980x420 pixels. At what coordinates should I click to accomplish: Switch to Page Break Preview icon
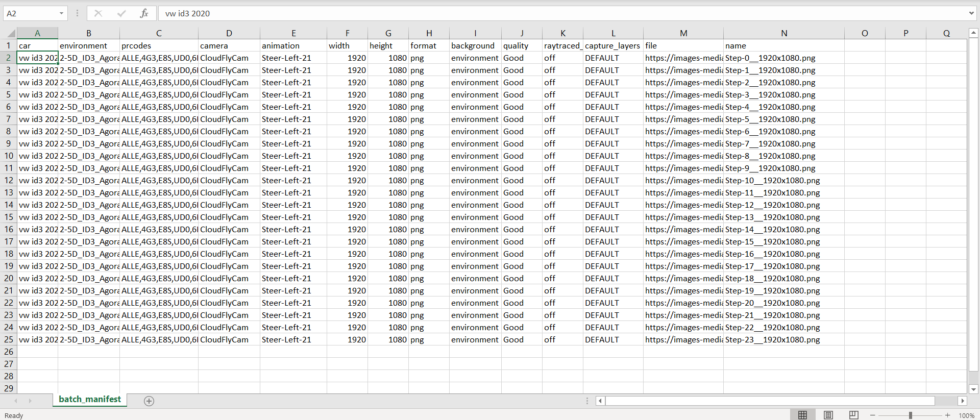(x=853, y=415)
